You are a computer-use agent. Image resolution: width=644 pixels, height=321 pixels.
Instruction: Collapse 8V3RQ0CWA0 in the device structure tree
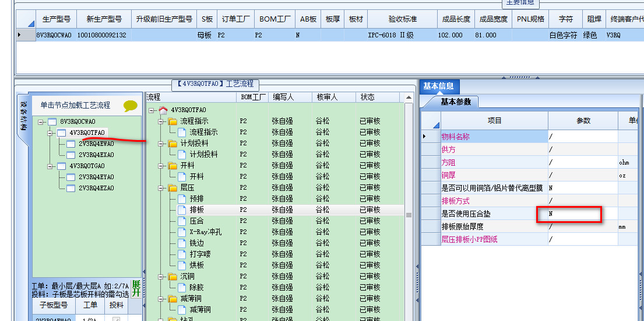pos(41,122)
